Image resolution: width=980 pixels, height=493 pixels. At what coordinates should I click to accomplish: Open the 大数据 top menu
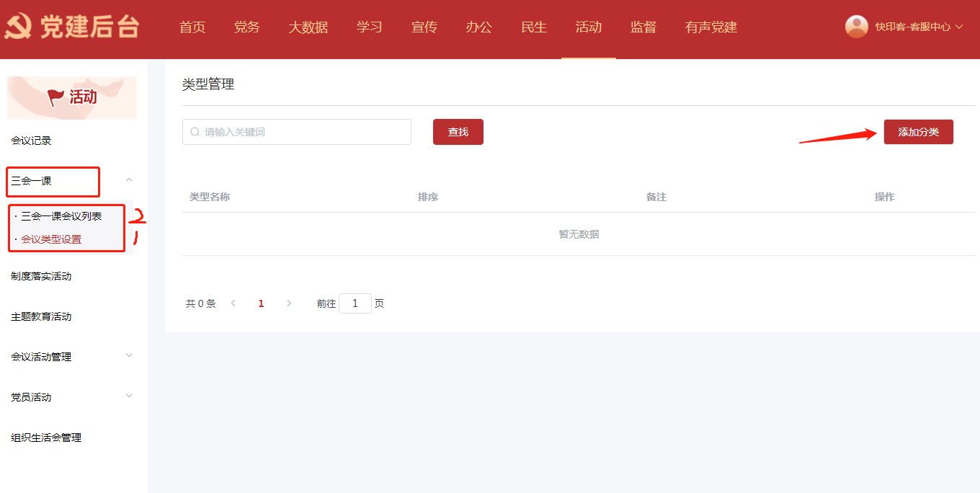pos(308,27)
